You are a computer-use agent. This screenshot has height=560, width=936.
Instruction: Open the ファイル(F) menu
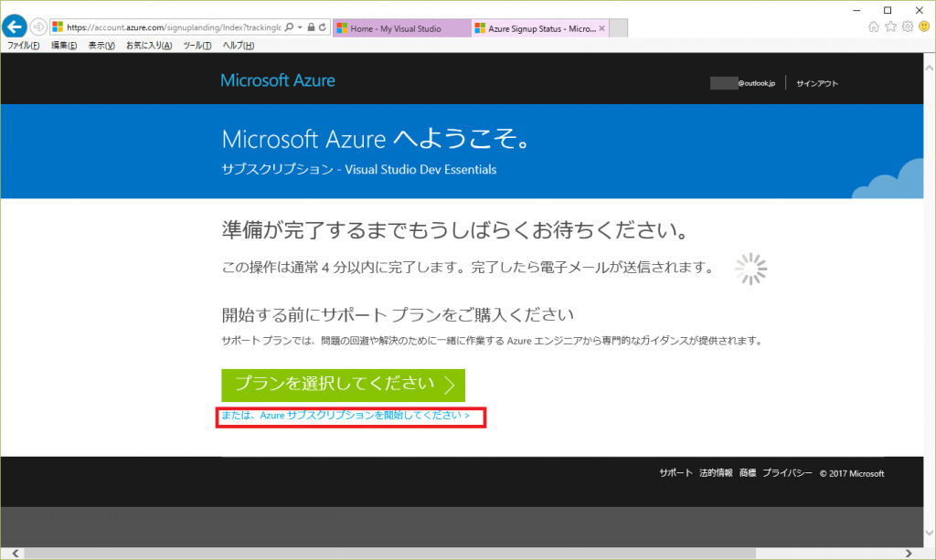(x=23, y=46)
